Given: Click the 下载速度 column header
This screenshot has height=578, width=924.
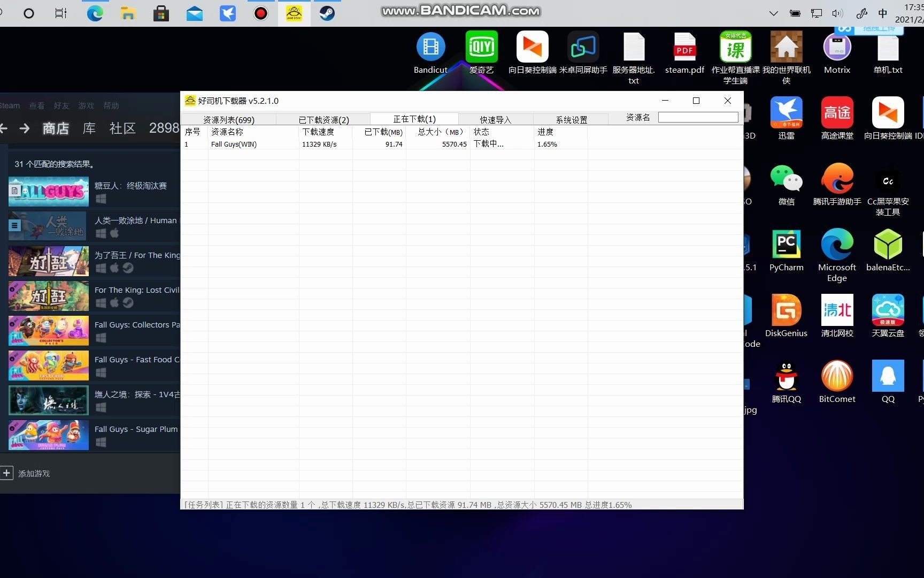Looking at the screenshot, I should pos(325,132).
